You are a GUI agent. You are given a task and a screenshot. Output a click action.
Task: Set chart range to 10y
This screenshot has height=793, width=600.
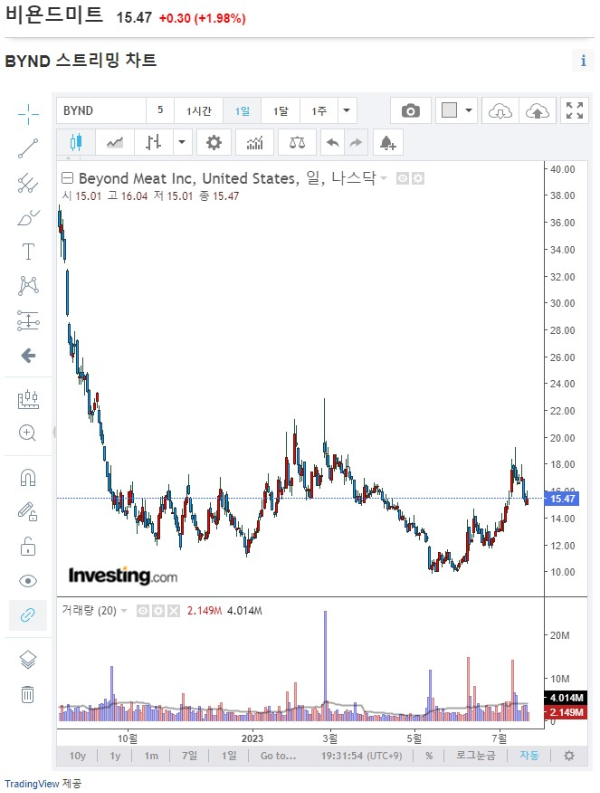(77, 756)
